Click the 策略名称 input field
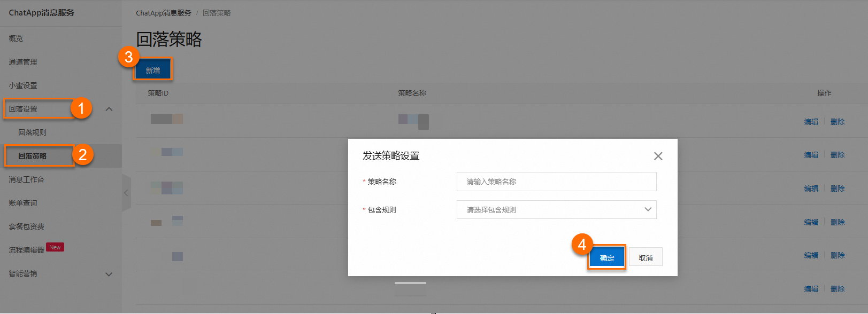The image size is (868, 314). [556, 182]
